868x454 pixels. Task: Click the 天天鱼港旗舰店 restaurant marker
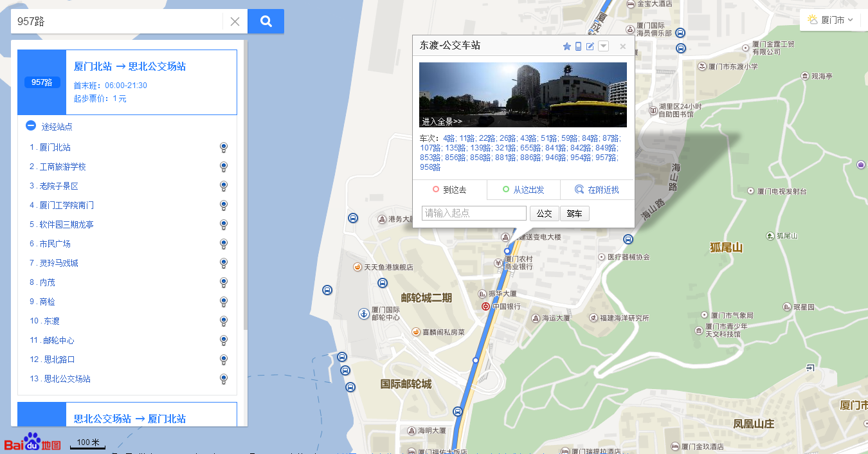pos(357,267)
